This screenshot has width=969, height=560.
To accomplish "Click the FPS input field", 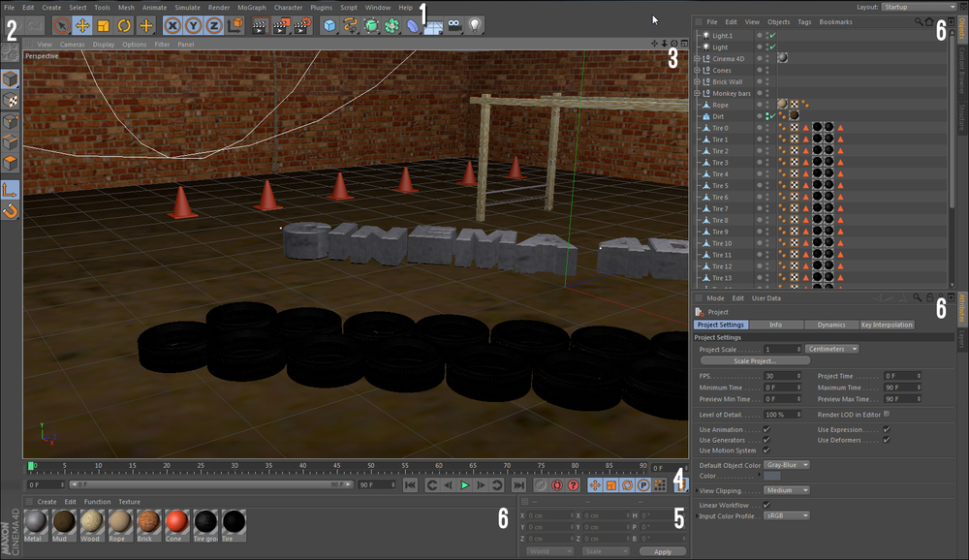I will (782, 376).
